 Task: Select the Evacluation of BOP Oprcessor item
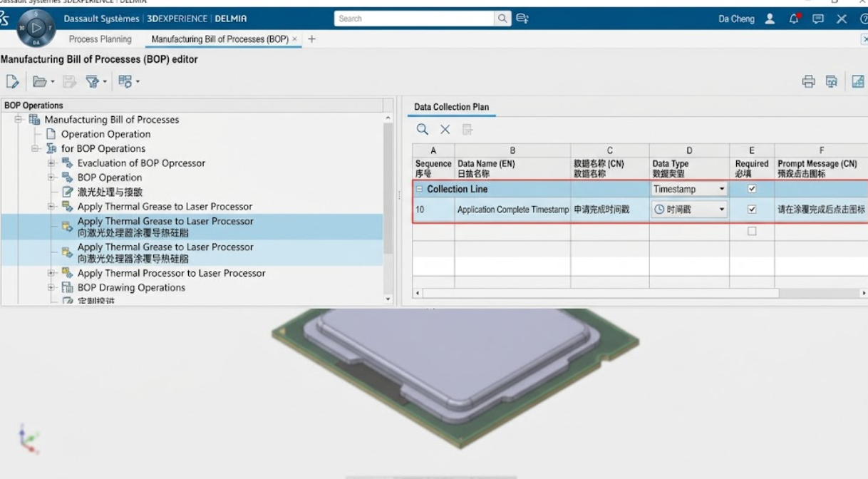[x=141, y=163]
